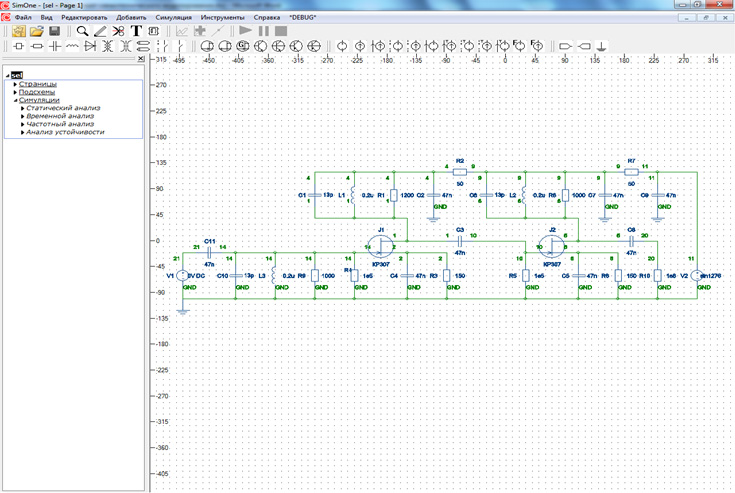Expand the Статический анализ arrow
Image resolution: width=735 pixels, height=493 pixels.
22,108
